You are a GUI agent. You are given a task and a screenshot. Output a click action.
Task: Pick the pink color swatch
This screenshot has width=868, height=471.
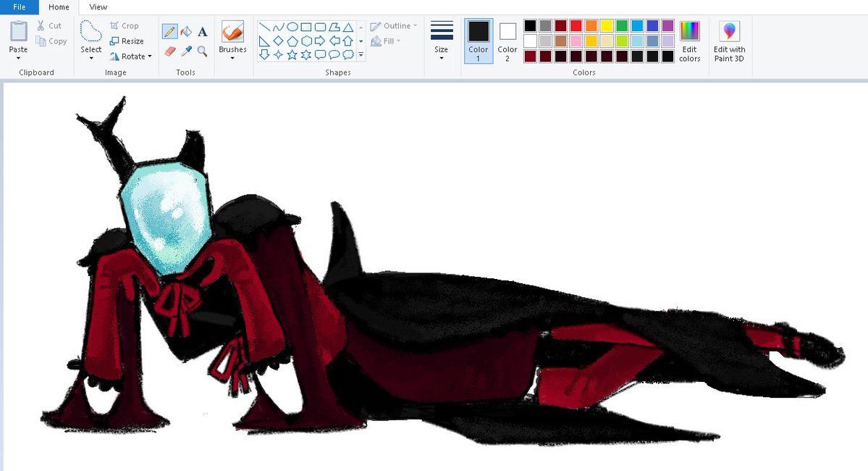point(576,41)
